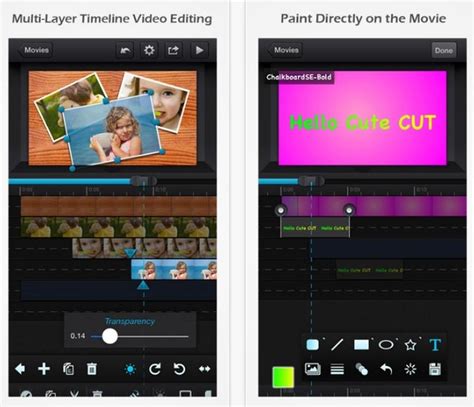Select the close-up face video clip
Image resolution: width=474 pixels, height=407 pixels.
tap(144, 248)
